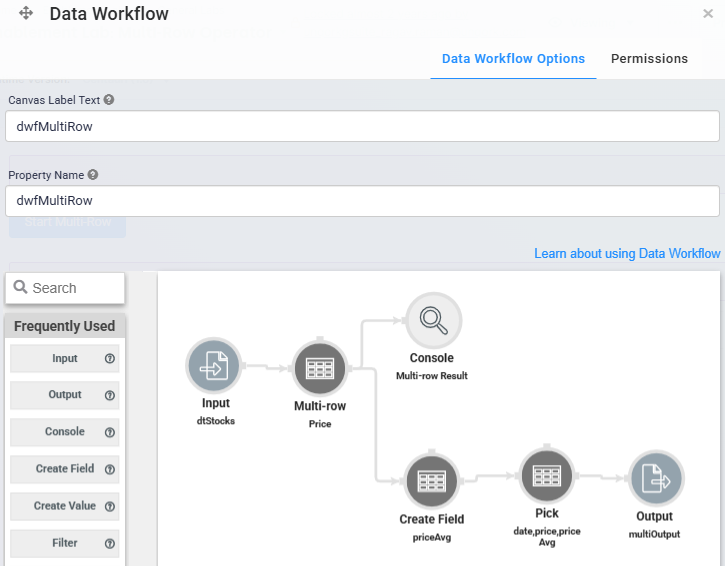Screen dimensions: 725x566
Task: Add the Input operator from sidebar
Action: pyautogui.click(x=65, y=358)
